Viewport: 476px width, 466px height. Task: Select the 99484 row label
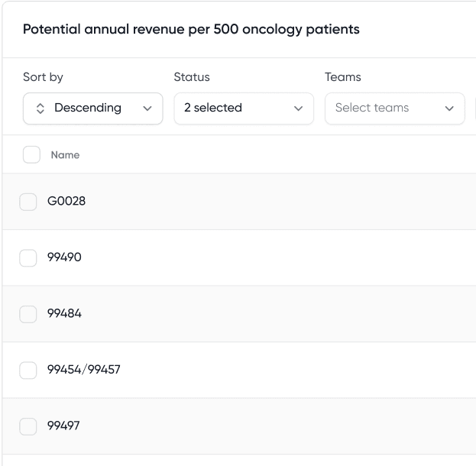tap(64, 314)
